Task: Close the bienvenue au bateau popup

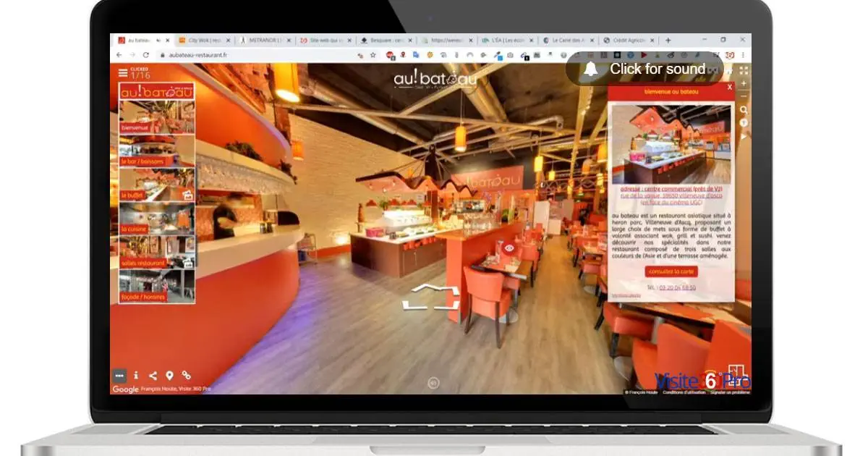Action: pos(729,87)
